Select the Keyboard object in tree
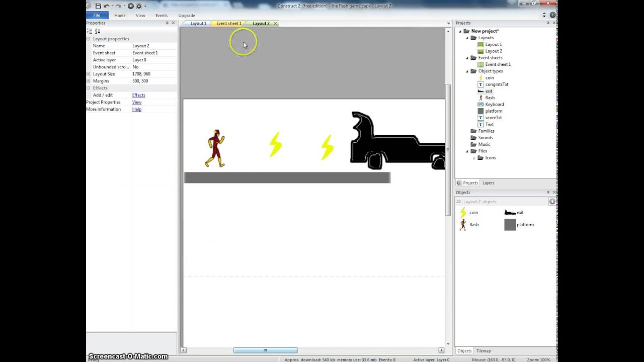Screen dimensions: 644x362 point(495,104)
